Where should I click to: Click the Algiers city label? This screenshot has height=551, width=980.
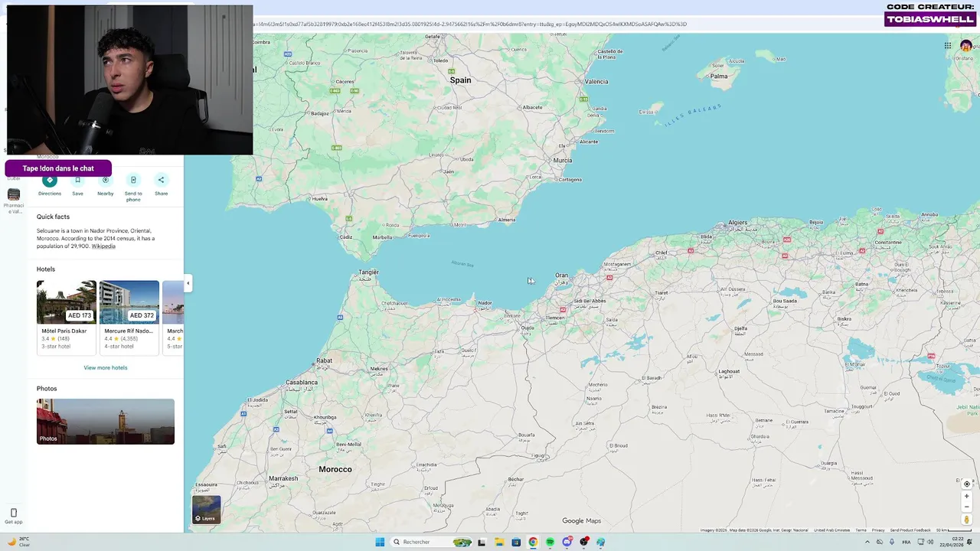point(737,223)
